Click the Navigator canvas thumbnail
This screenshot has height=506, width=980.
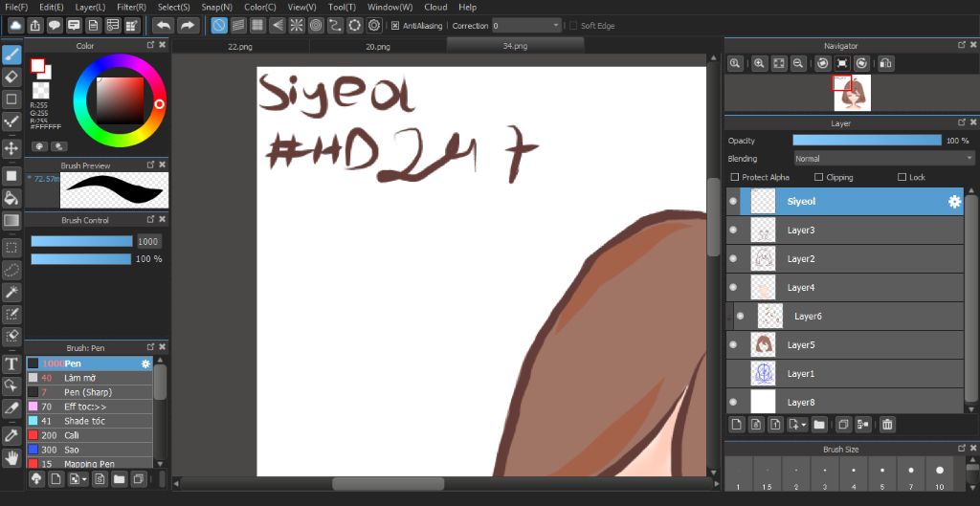click(853, 93)
